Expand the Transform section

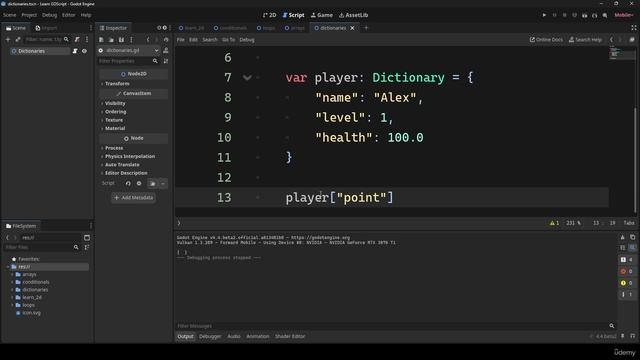[117, 84]
